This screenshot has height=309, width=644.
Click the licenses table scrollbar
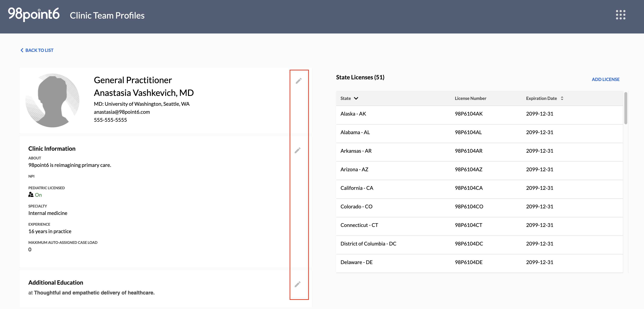pos(625,108)
